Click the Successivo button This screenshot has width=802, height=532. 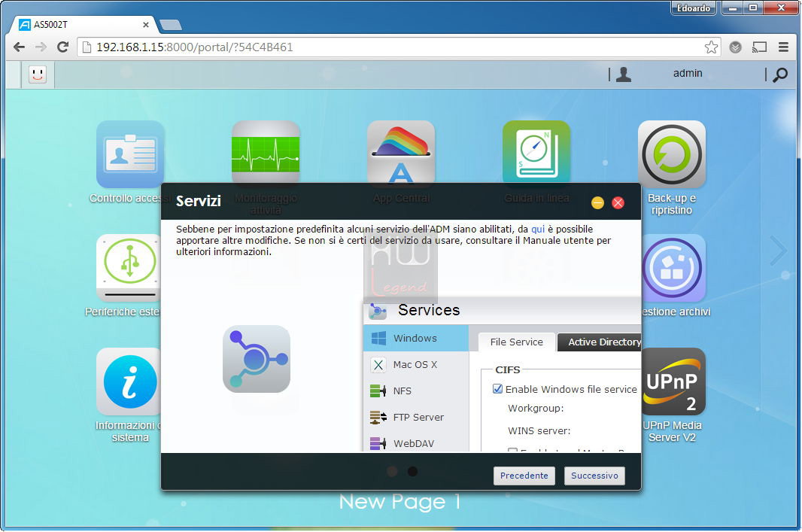(x=594, y=476)
